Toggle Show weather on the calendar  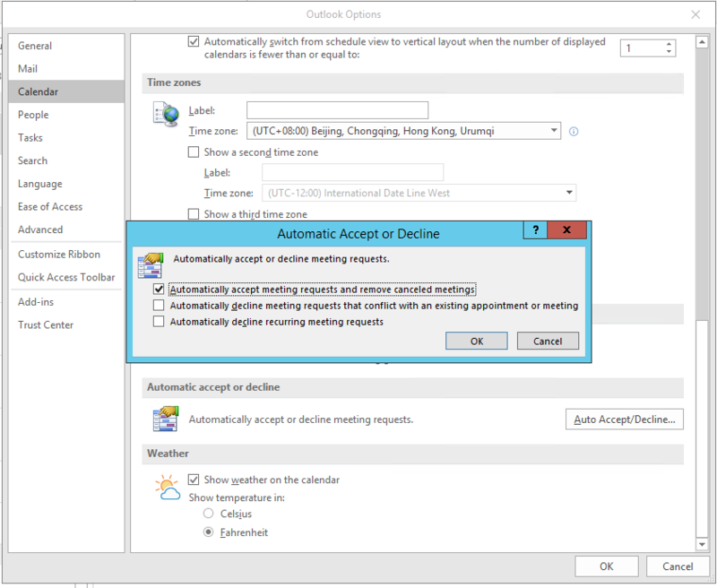pos(194,480)
